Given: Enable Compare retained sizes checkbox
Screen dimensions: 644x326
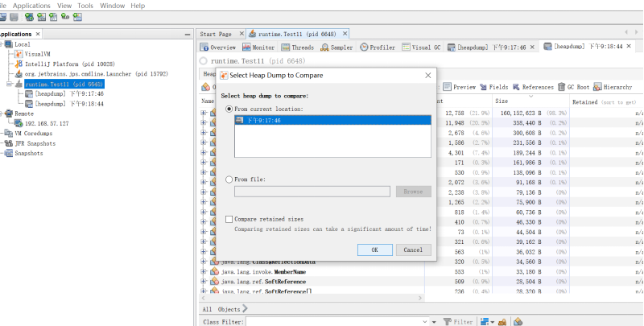Looking at the screenshot, I should (x=229, y=219).
